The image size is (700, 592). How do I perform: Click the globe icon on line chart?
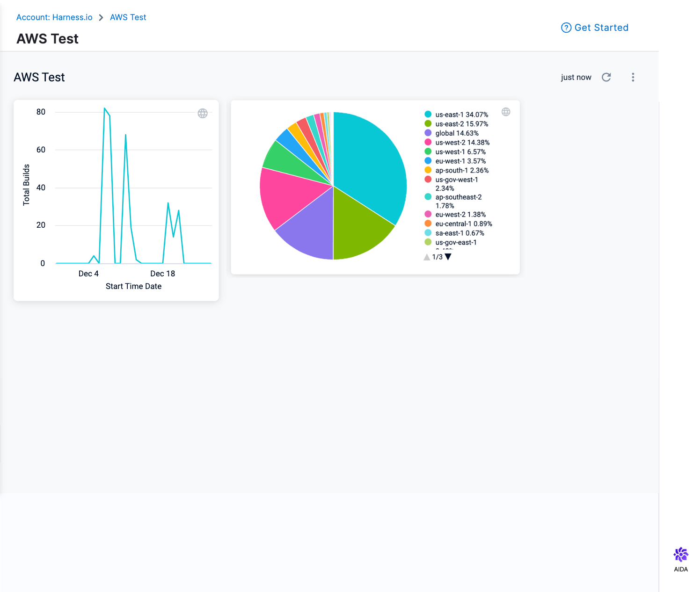pyautogui.click(x=203, y=113)
